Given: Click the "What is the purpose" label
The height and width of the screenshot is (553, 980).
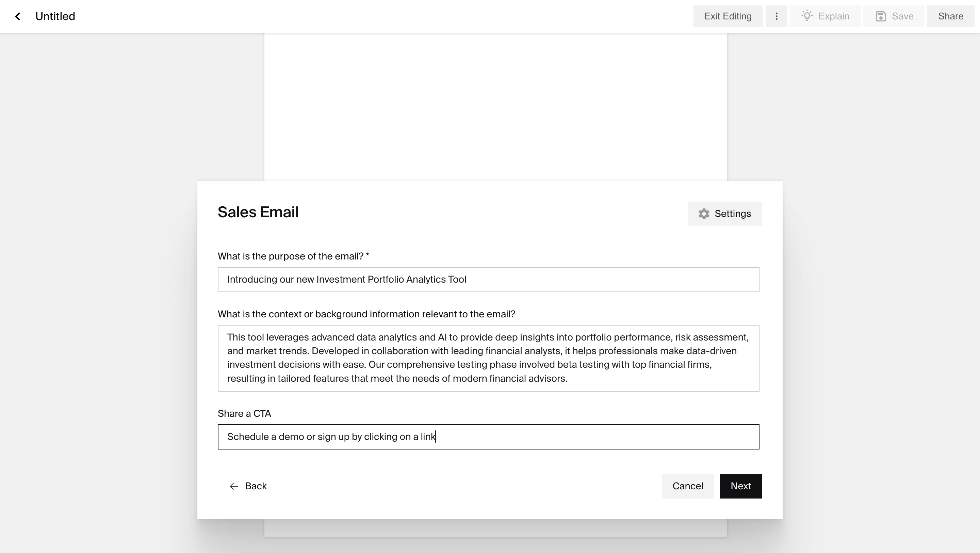Looking at the screenshot, I should (x=293, y=256).
